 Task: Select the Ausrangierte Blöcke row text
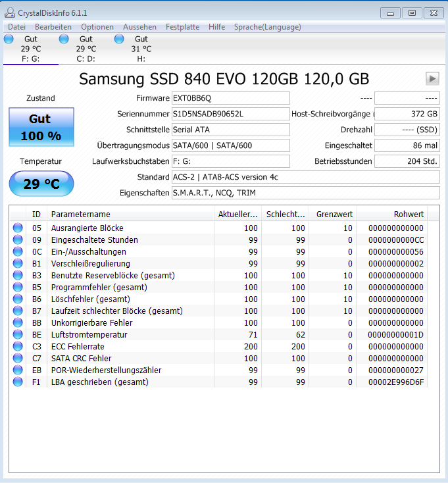click(x=87, y=228)
